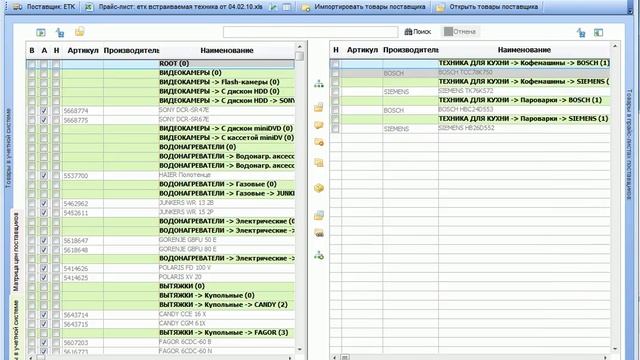Select the ВОДОНАГРЕВАТЕЛИ (0) group row

160,147
